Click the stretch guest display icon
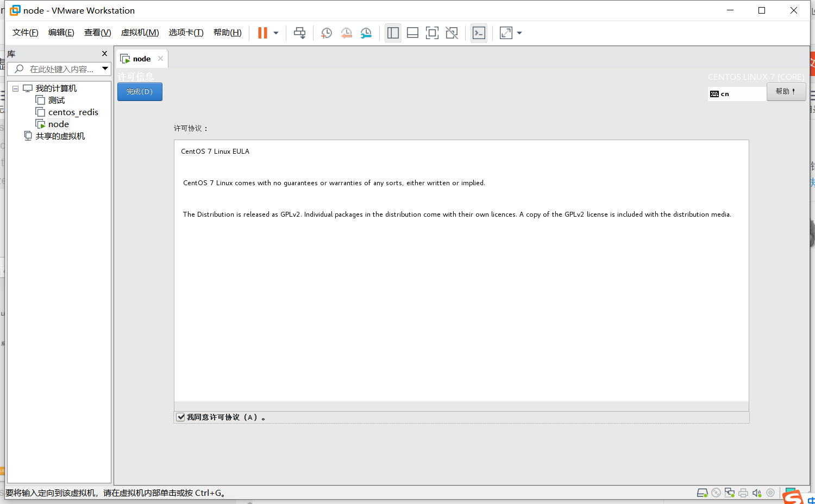This screenshot has height=504, width=815. click(x=506, y=33)
